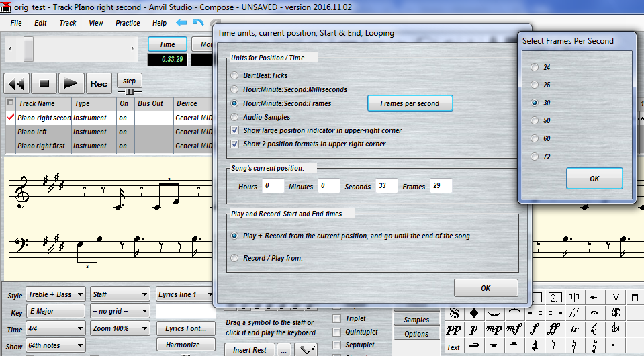Choose 60 frames per second
644x356 pixels.
point(535,138)
